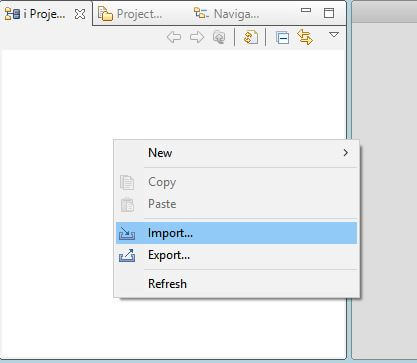417x363 pixels.
Task: Minimize the view panel
Action: pos(306,10)
